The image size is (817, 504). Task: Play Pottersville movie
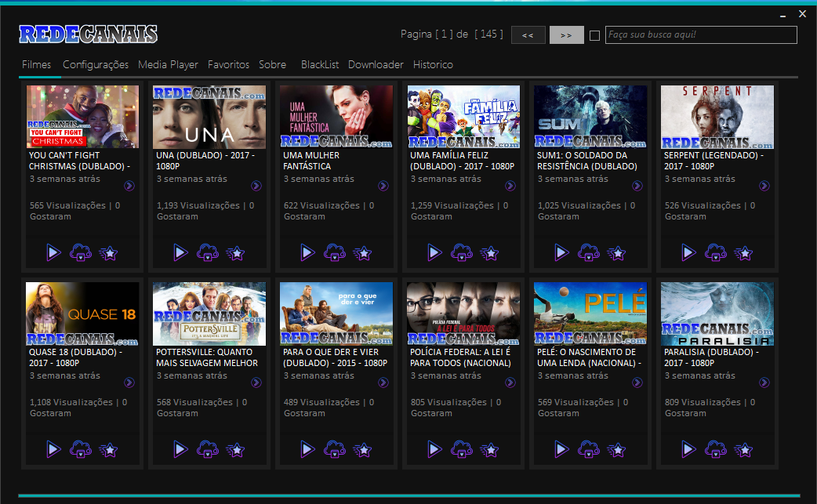pyautogui.click(x=180, y=449)
